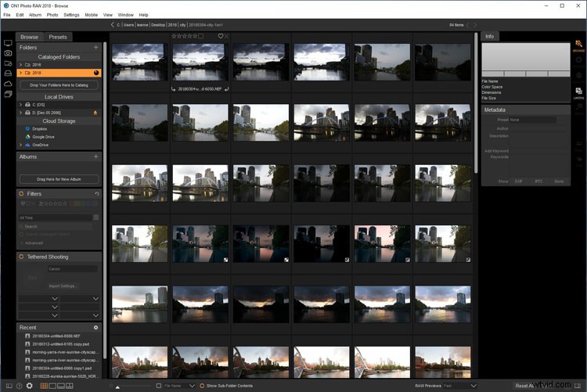Open the Album menu

(35, 15)
